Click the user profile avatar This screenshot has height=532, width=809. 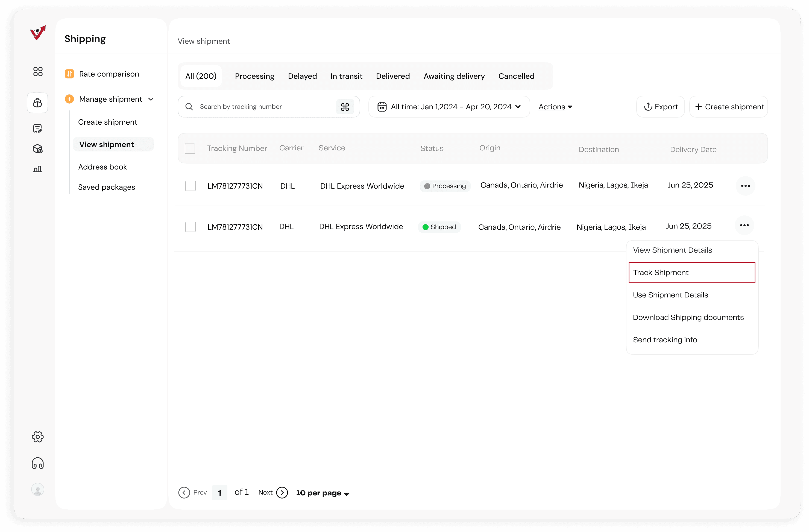(x=38, y=490)
